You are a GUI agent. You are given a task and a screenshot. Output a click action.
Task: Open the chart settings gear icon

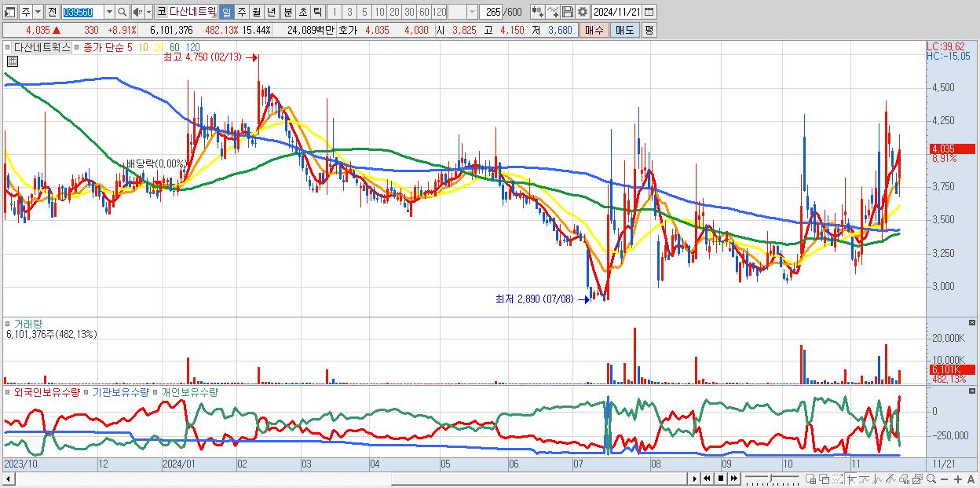point(583,12)
